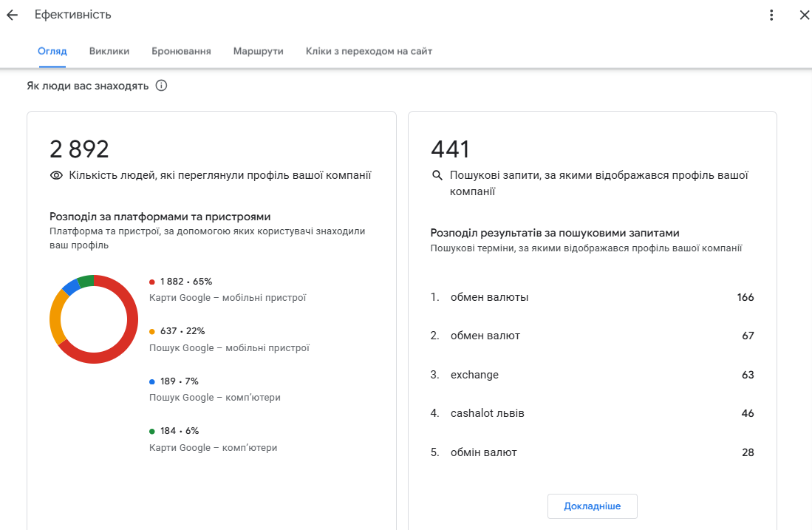This screenshot has height=530, width=812.
Task: Click the eye icon near profile views
Action: [56, 175]
